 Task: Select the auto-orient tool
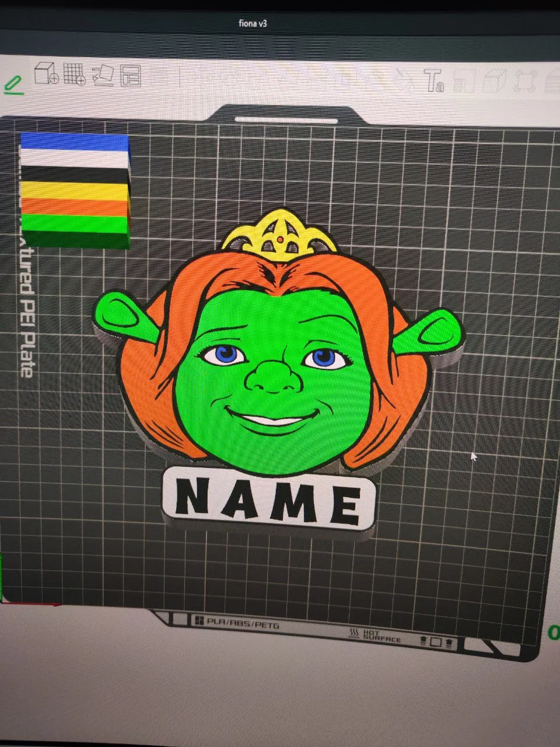(104, 77)
